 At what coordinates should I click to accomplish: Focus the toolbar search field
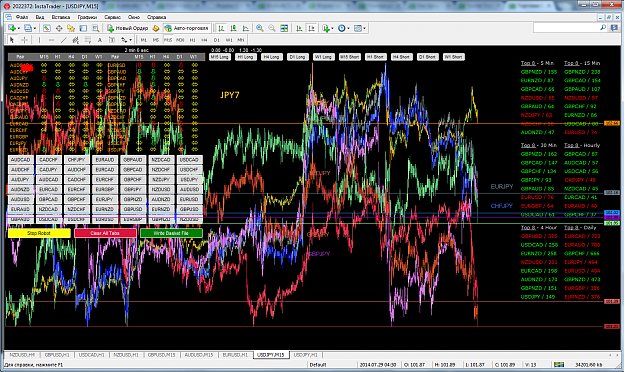pyautogui.click(x=566, y=28)
